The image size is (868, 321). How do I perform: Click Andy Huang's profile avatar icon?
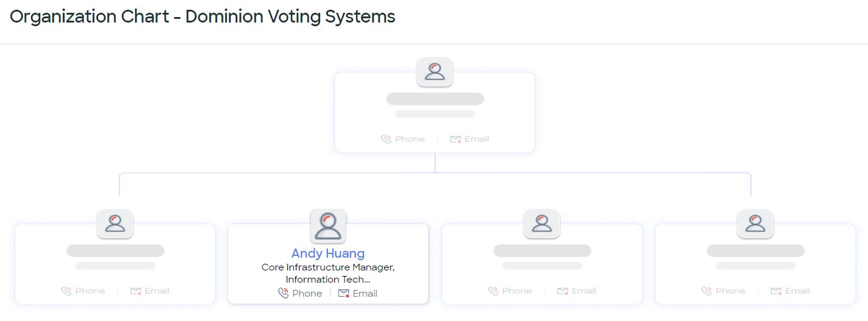coord(328,226)
